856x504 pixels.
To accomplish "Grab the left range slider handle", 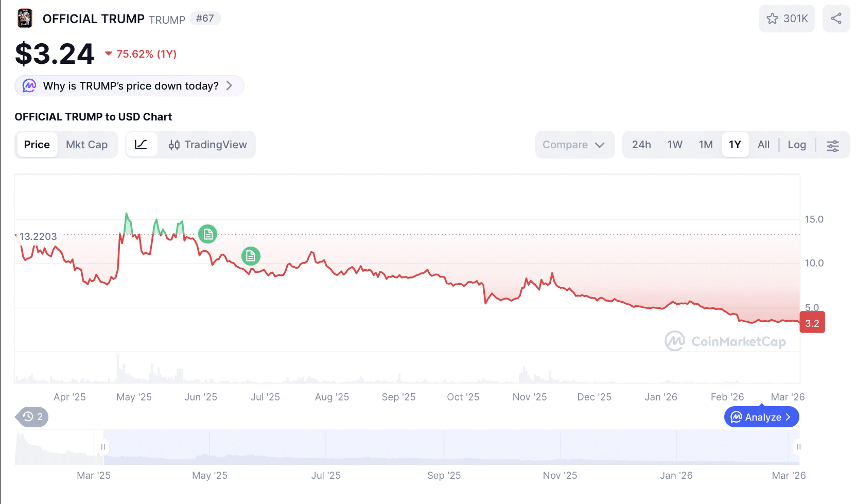I will tap(103, 446).
